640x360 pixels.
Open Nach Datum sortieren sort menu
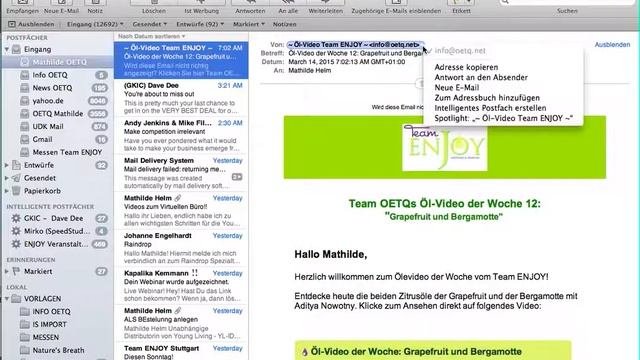pos(151,36)
